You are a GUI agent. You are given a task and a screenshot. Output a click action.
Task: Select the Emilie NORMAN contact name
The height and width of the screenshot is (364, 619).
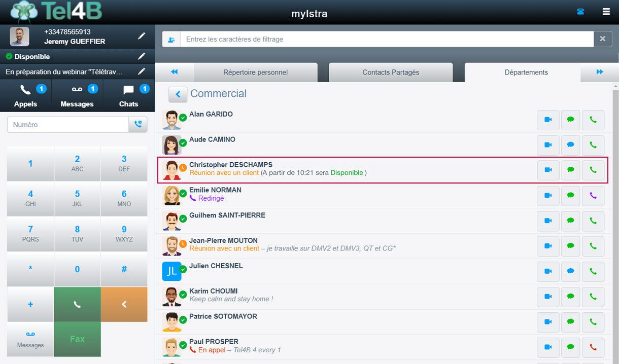[215, 190]
